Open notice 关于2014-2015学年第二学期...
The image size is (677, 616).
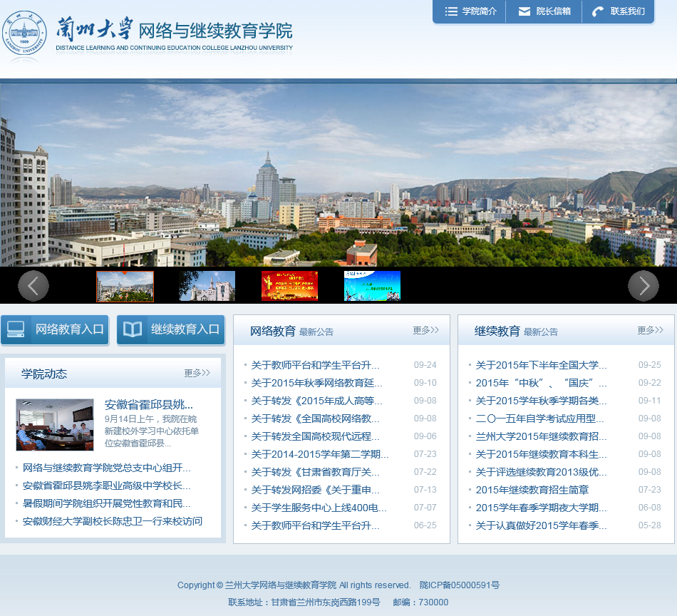pos(320,454)
